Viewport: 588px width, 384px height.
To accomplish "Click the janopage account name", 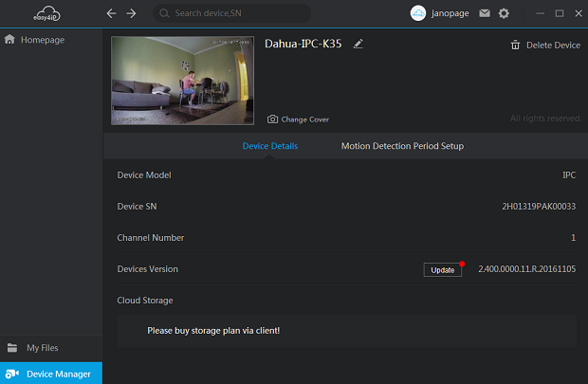I will (x=452, y=14).
